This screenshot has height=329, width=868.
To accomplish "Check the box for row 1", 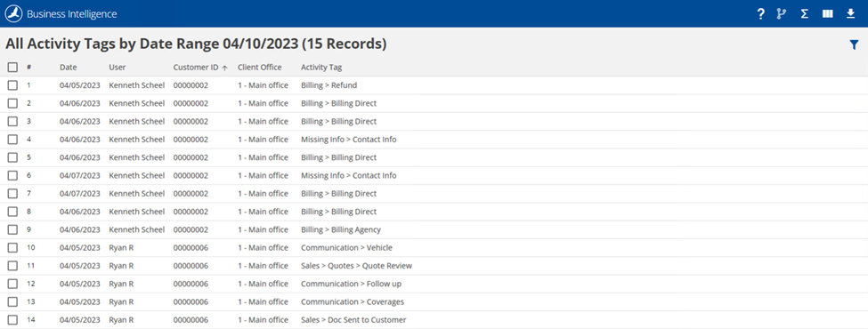I will point(12,85).
